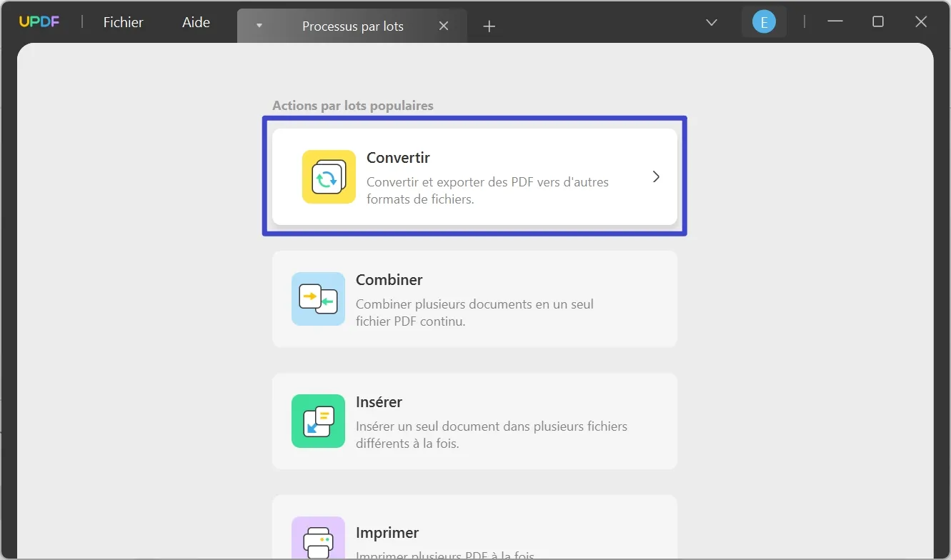951x560 pixels.
Task: Click the green Insérer insert icon
Action: click(318, 421)
